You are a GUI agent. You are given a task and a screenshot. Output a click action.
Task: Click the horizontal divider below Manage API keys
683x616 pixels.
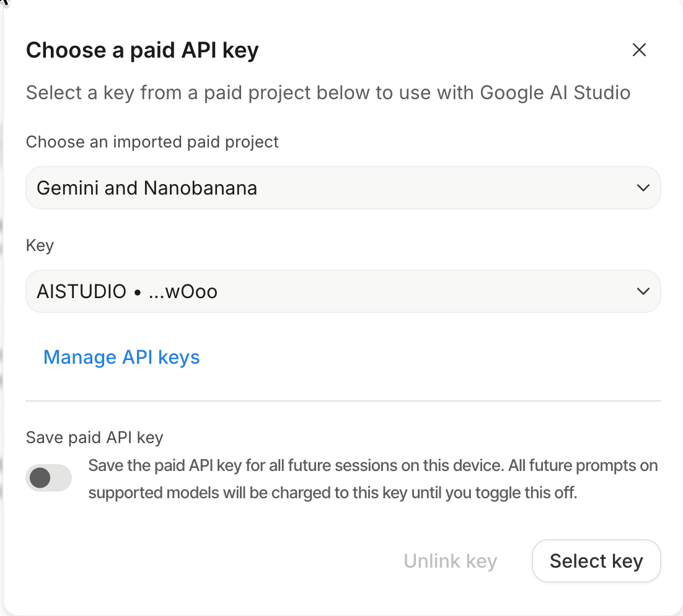pos(343,401)
